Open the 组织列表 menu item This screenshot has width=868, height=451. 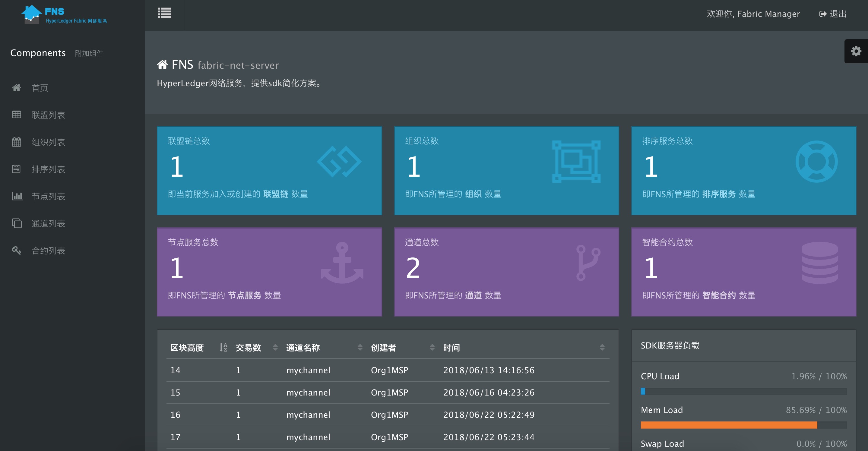pos(48,142)
